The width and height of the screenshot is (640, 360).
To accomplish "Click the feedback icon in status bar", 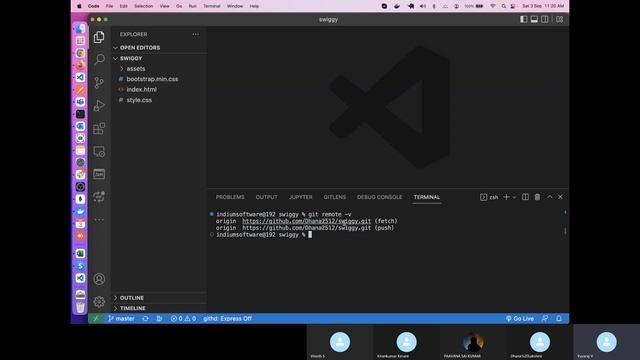I will [544, 318].
